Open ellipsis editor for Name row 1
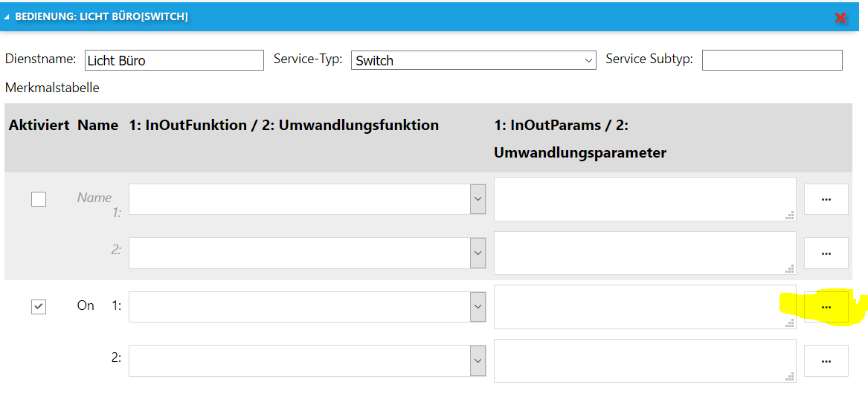Screen dimensions: 868x408 826,199
